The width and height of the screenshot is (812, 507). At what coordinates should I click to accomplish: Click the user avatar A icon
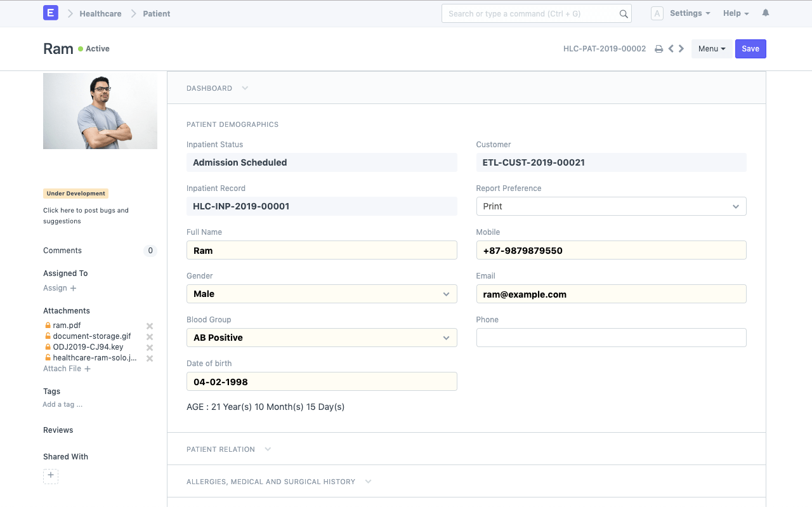point(657,13)
